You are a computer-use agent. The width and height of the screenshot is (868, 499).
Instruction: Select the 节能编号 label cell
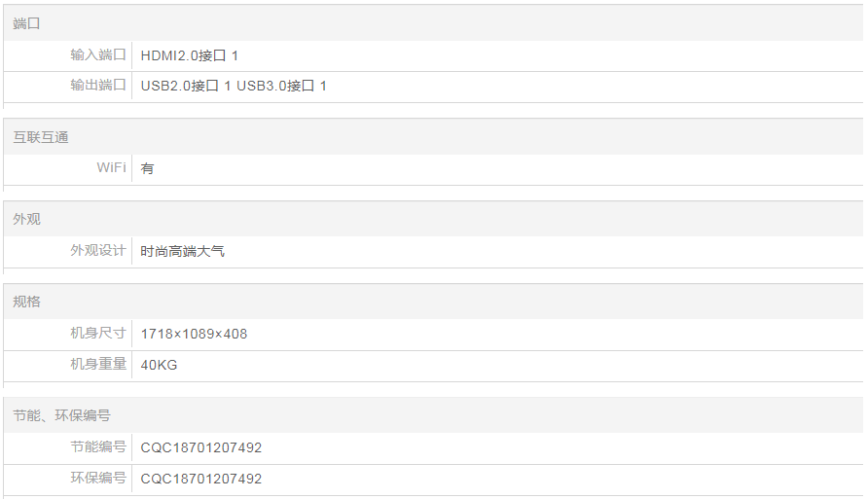(68, 447)
